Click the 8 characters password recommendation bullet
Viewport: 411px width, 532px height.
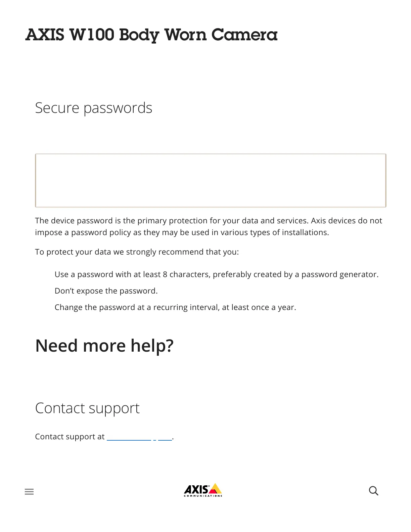coord(217,274)
